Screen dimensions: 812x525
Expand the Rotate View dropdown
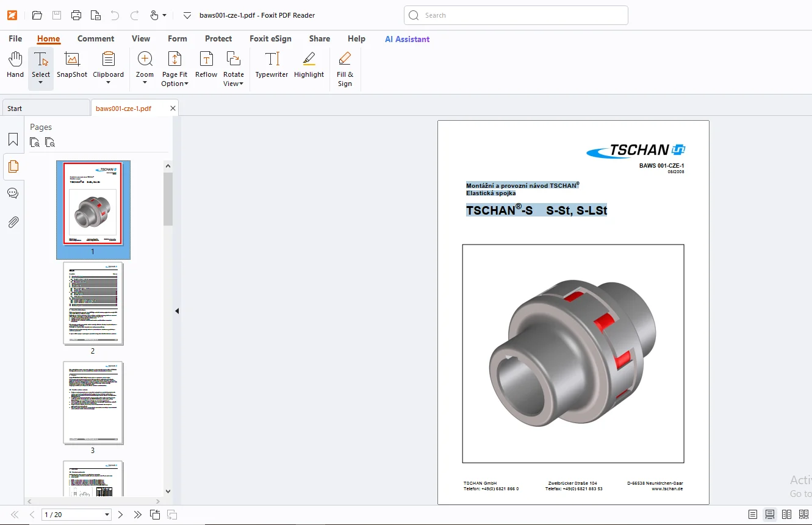(x=242, y=84)
